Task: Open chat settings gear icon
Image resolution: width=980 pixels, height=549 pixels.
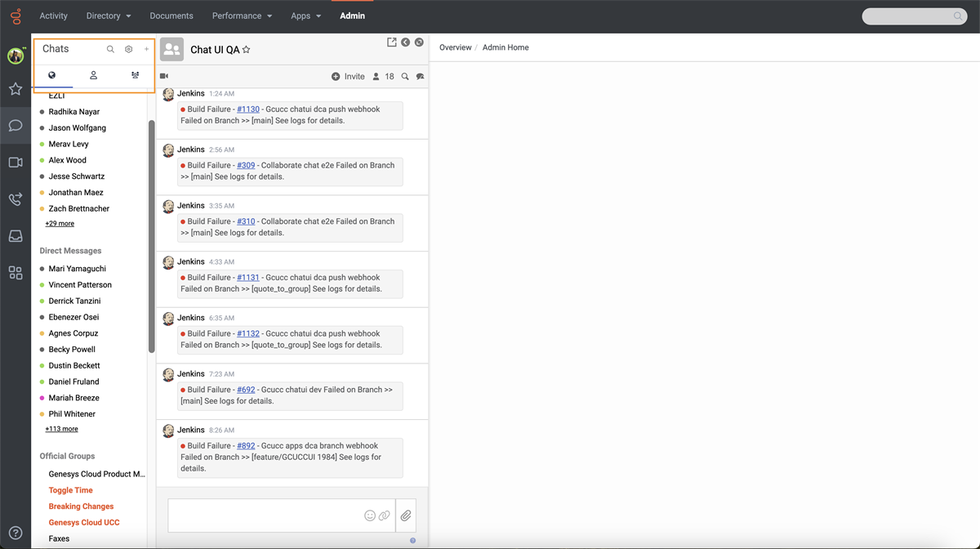Action: (x=129, y=50)
